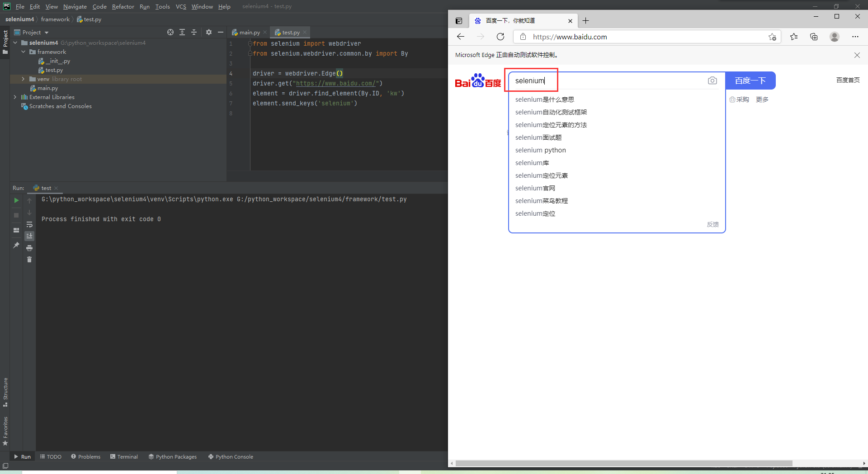
Task: Open the Refactor menu
Action: coord(123,6)
